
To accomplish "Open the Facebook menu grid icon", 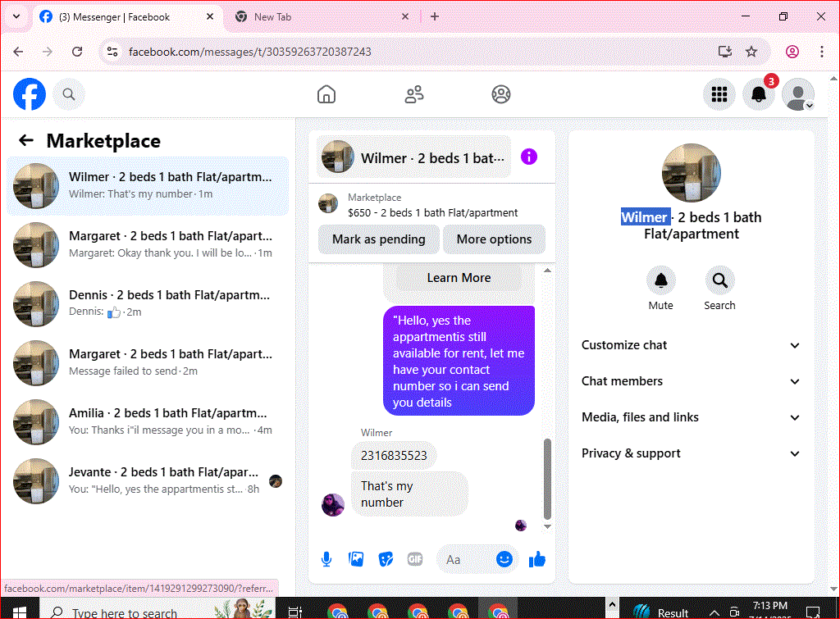I will (719, 94).
